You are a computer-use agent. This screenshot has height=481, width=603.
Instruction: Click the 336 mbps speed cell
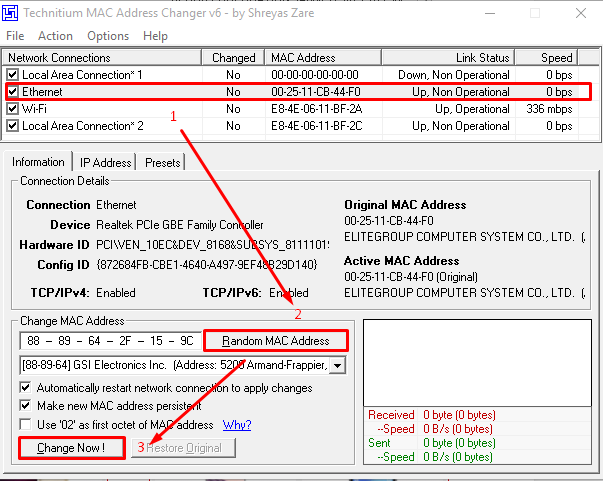tap(549, 109)
